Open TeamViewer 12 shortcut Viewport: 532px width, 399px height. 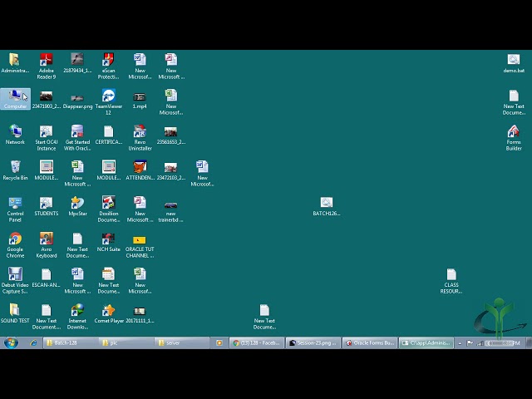[108, 102]
